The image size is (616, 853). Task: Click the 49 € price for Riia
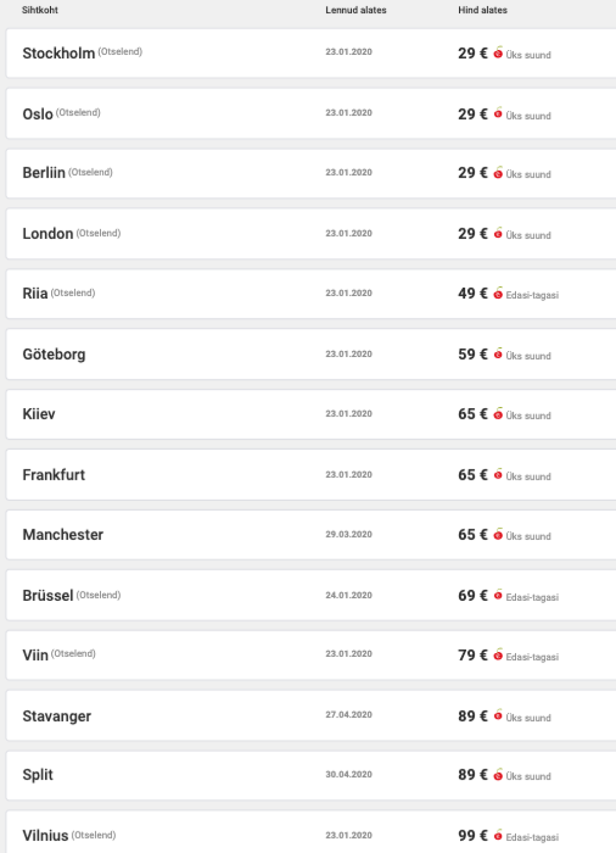[x=472, y=294]
